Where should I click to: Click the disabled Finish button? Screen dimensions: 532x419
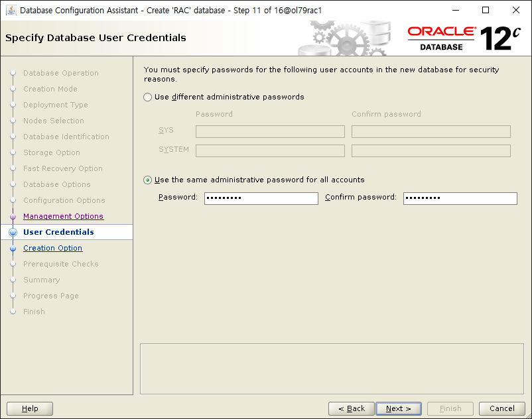point(450,408)
